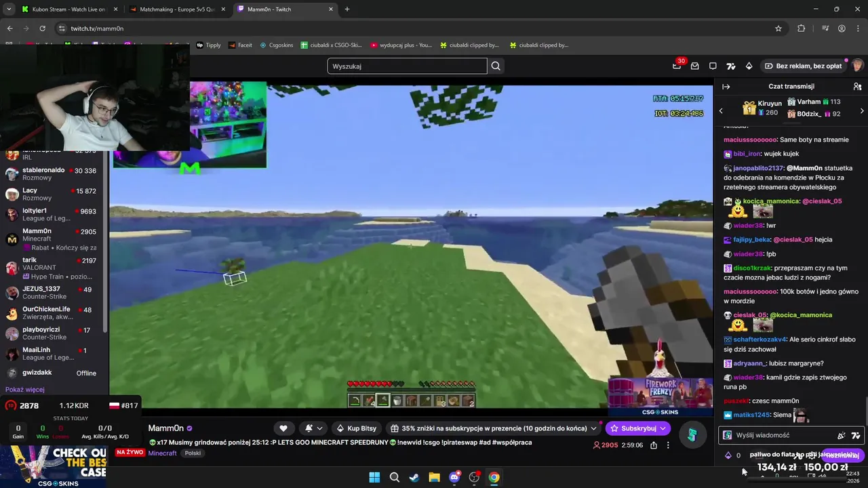Open the more options three-dot menu
The height and width of the screenshot is (488, 868).
pyautogui.click(x=668, y=445)
